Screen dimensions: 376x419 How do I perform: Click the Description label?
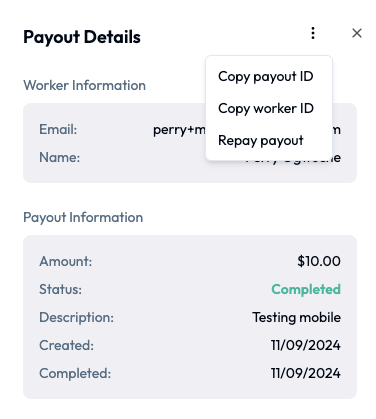[76, 317]
